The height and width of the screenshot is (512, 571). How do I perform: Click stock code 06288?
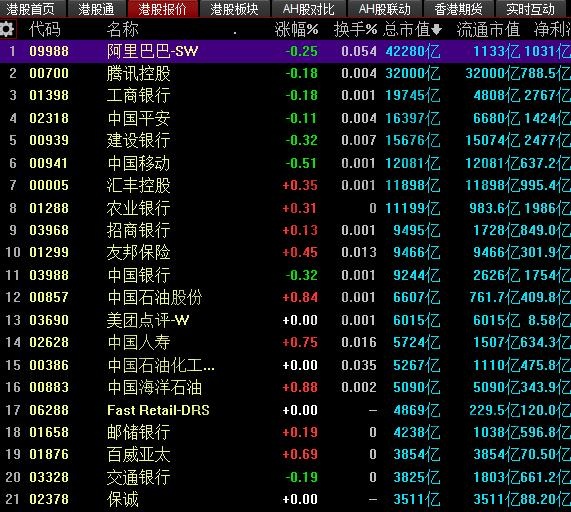click(49, 410)
